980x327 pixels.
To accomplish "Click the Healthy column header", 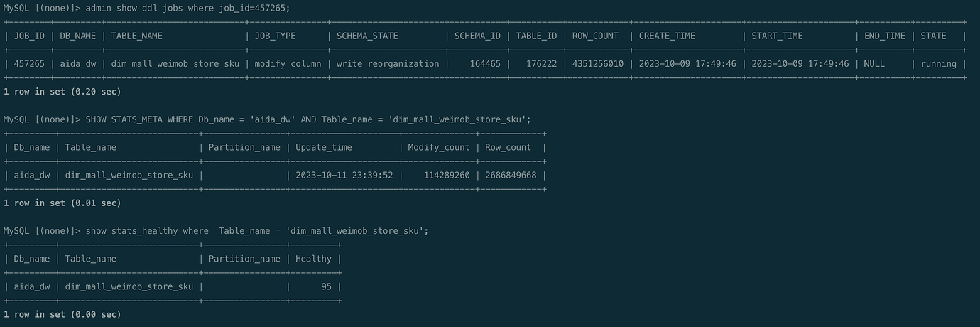I will [x=313, y=259].
